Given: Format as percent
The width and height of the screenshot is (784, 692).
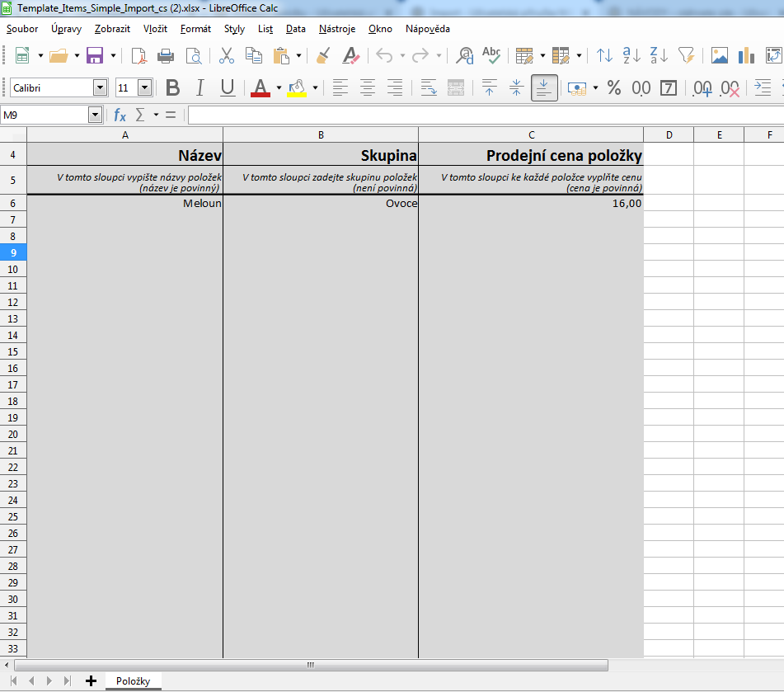Looking at the screenshot, I should [x=614, y=88].
